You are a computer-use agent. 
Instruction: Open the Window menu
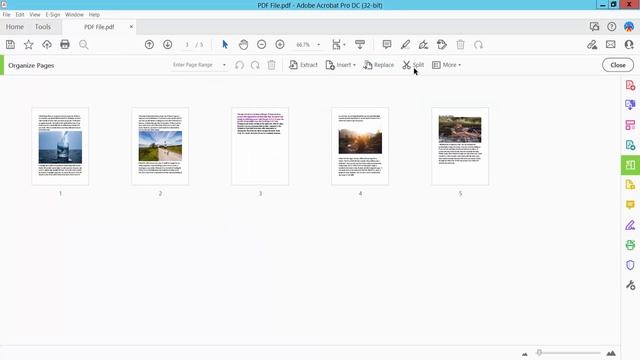point(74,14)
